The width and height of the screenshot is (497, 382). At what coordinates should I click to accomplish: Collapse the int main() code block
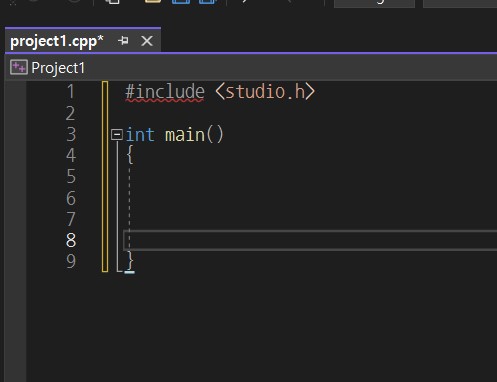point(117,135)
